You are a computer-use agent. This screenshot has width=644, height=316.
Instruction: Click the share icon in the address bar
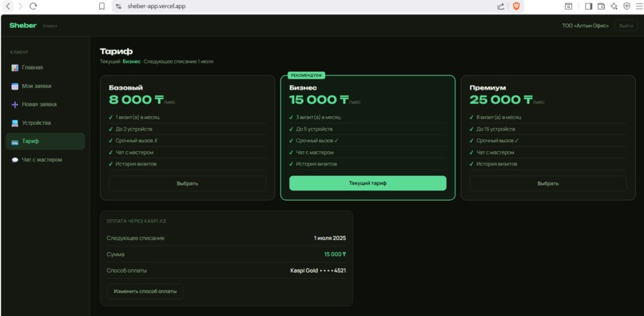(501, 6)
